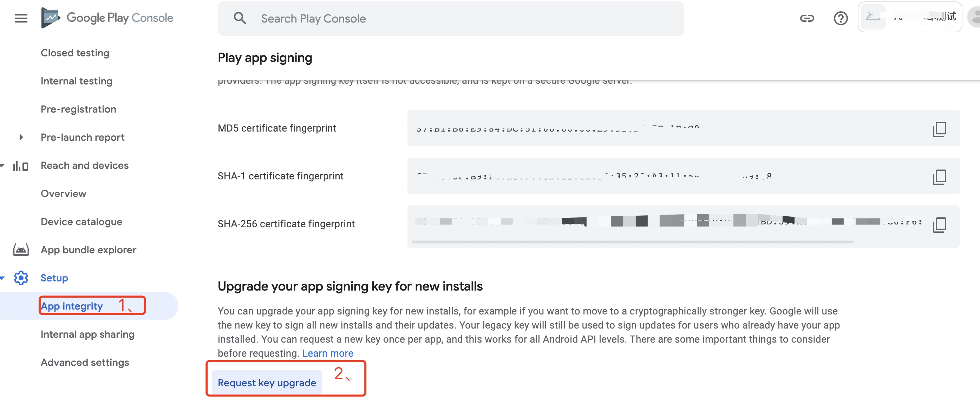Click the Request key upgrade button
Viewport: 980px width, 401px height.
(267, 383)
